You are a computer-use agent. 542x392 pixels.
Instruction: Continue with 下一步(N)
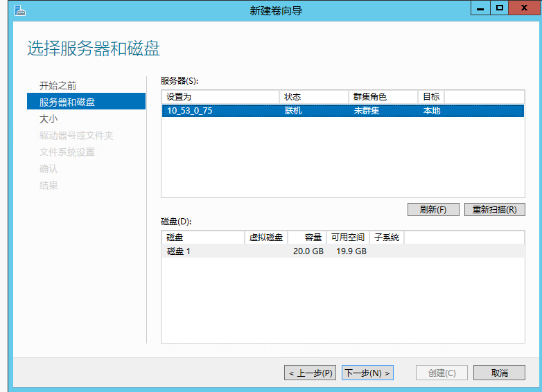pos(367,373)
